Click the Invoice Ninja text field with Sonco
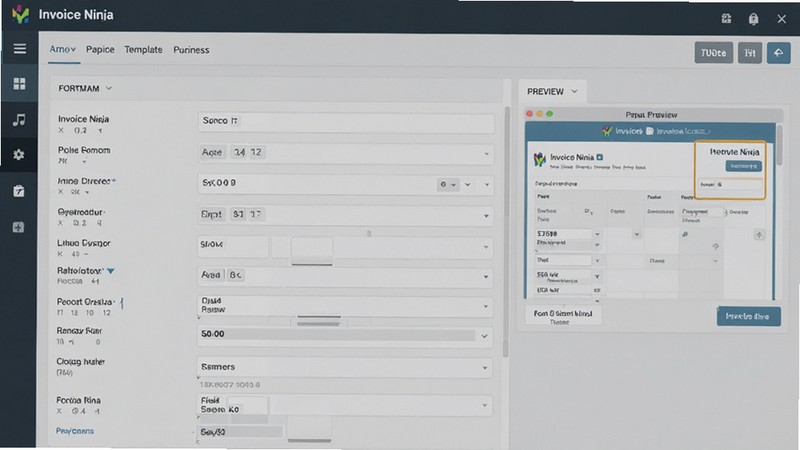Viewport: 800px width, 450px height. 346,122
